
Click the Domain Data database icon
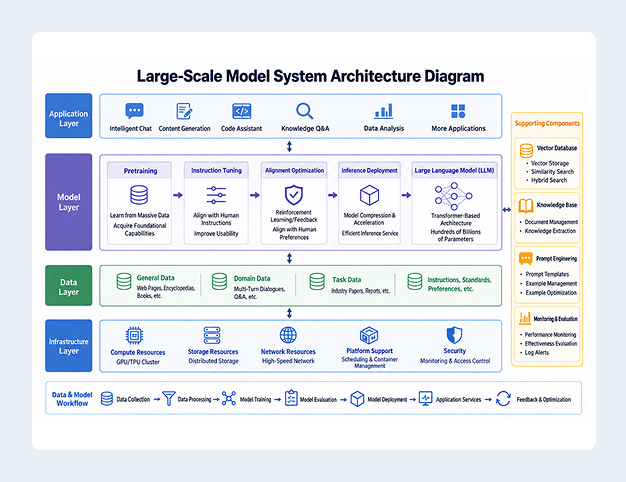(x=219, y=282)
